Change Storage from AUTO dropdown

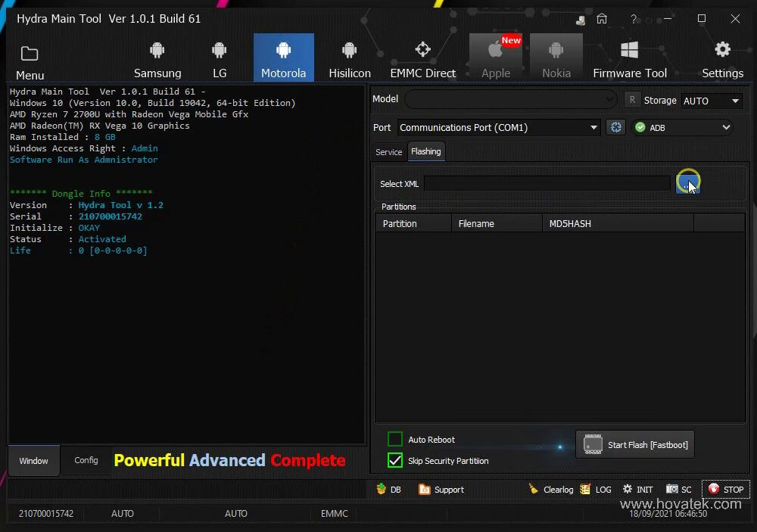(x=712, y=100)
